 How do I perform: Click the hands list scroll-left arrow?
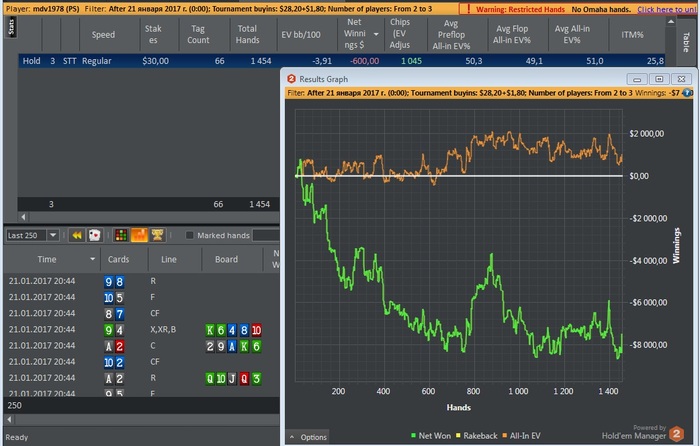(x=9, y=419)
